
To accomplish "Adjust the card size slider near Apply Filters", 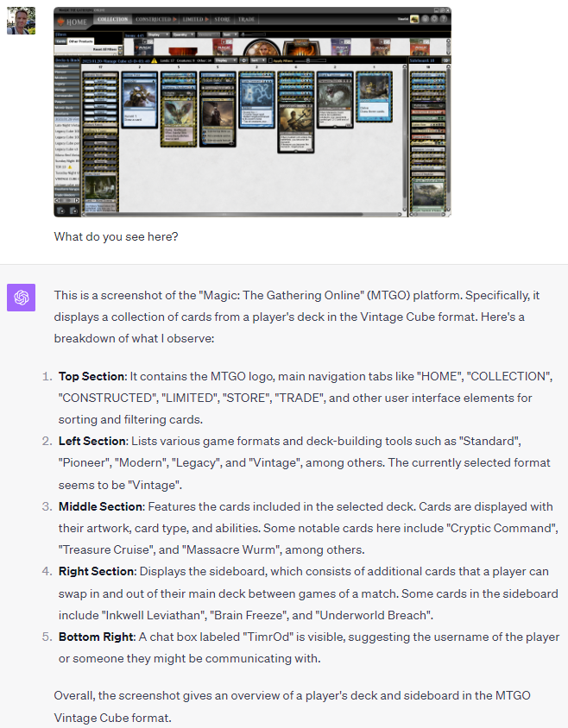I will point(311,60).
